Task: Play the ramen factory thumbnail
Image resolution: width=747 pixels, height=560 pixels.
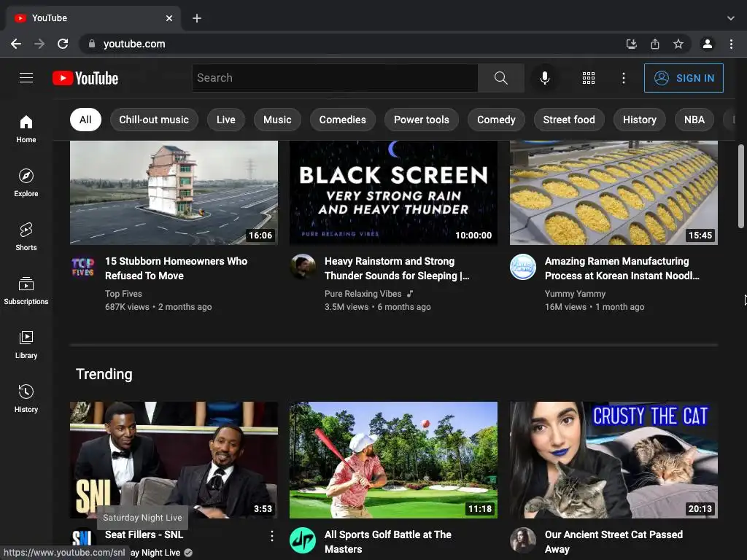Action: [x=614, y=192]
